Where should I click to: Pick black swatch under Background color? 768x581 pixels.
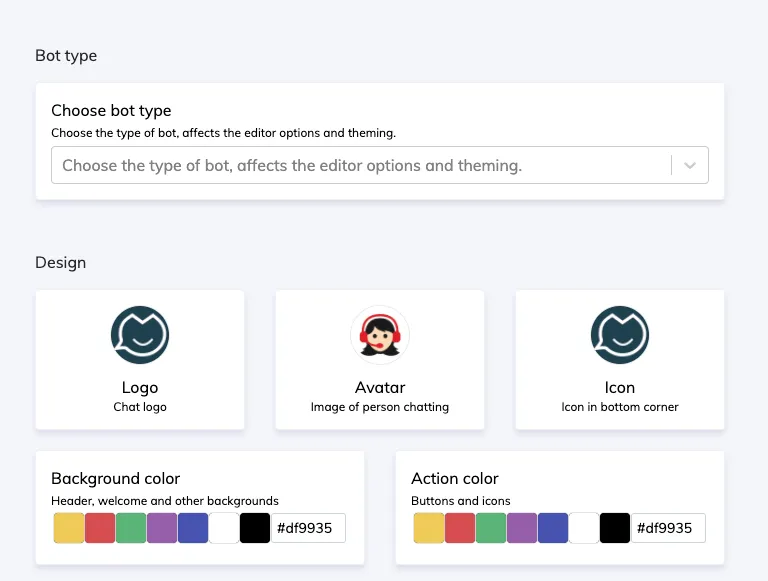(255, 528)
